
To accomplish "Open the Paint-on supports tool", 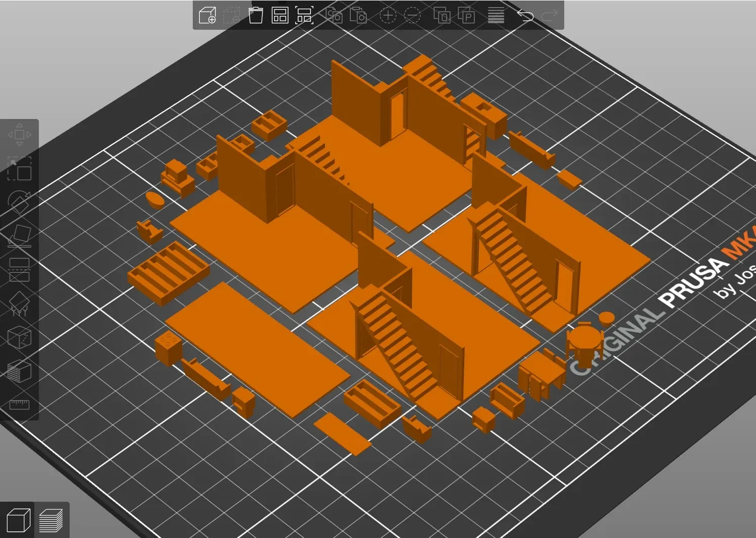I will coord(19,304).
